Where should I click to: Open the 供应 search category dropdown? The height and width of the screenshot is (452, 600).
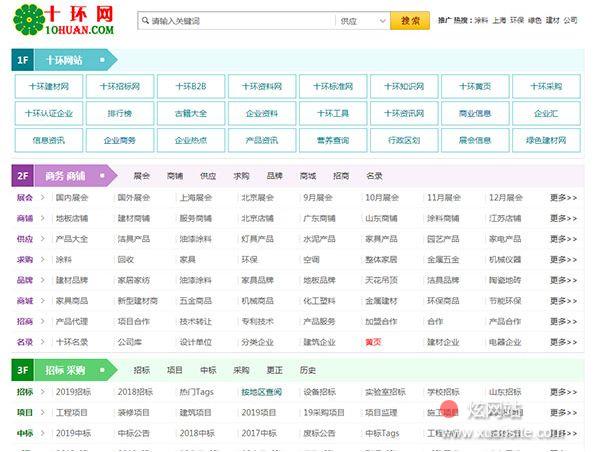[x=362, y=21]
